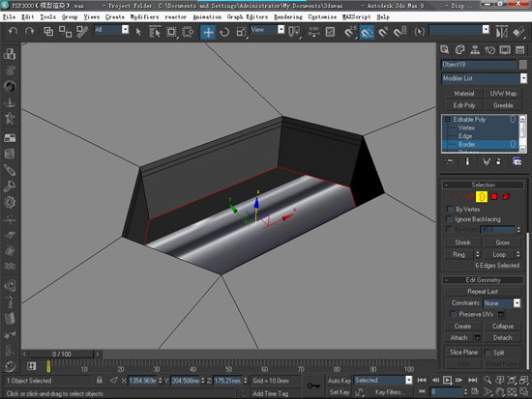
Task: Toggle Window/Crossing selection mode
Action: point(188,32)
